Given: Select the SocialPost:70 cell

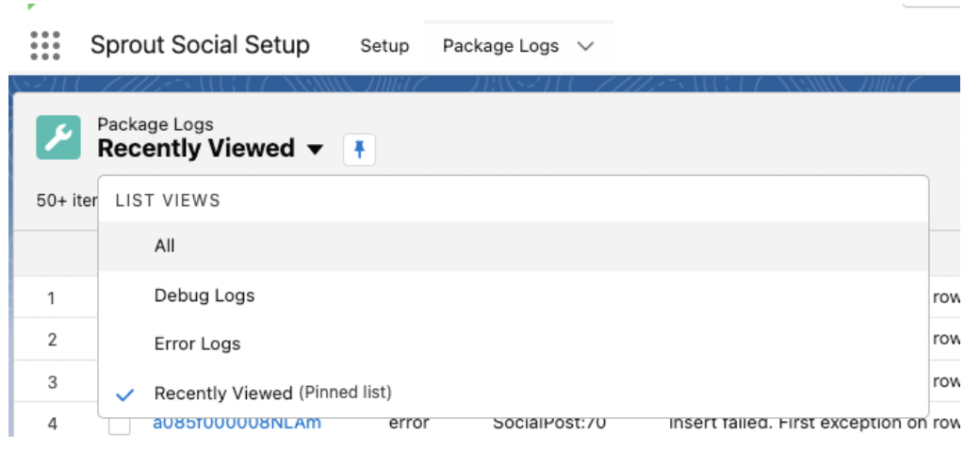Looking at the screenshot, I should (x=549, y=424).
